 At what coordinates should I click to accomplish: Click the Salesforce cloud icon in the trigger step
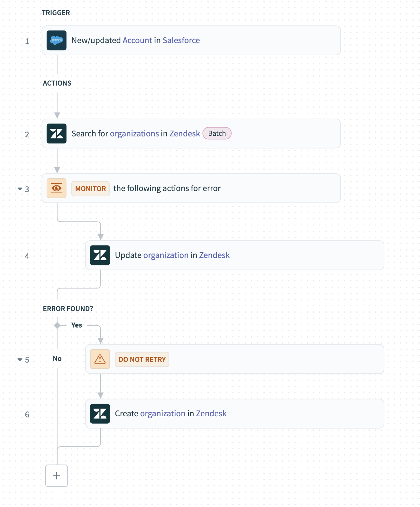pos(57,41)
